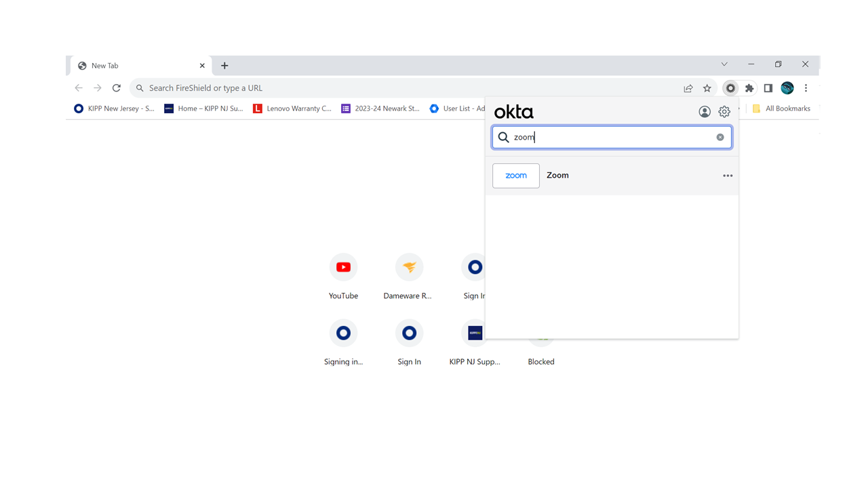Share this page icon in address bar
Image resolution: width=868 pixels, height=488 pixels.
tap(688, 88)
